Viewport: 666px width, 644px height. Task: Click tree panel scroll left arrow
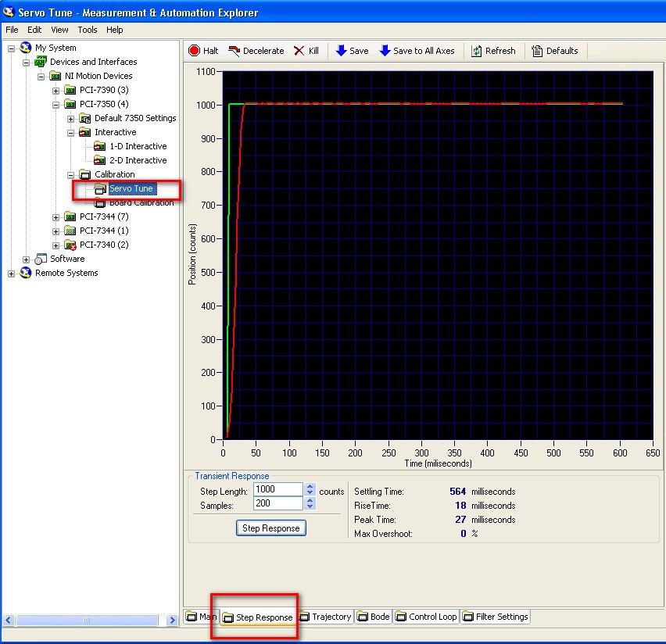coord(9,621)
